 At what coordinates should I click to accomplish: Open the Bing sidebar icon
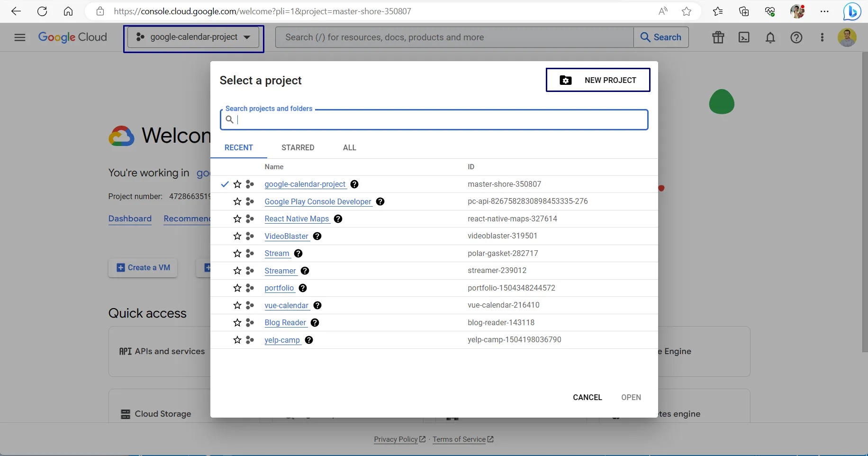(x=852, y=11)
